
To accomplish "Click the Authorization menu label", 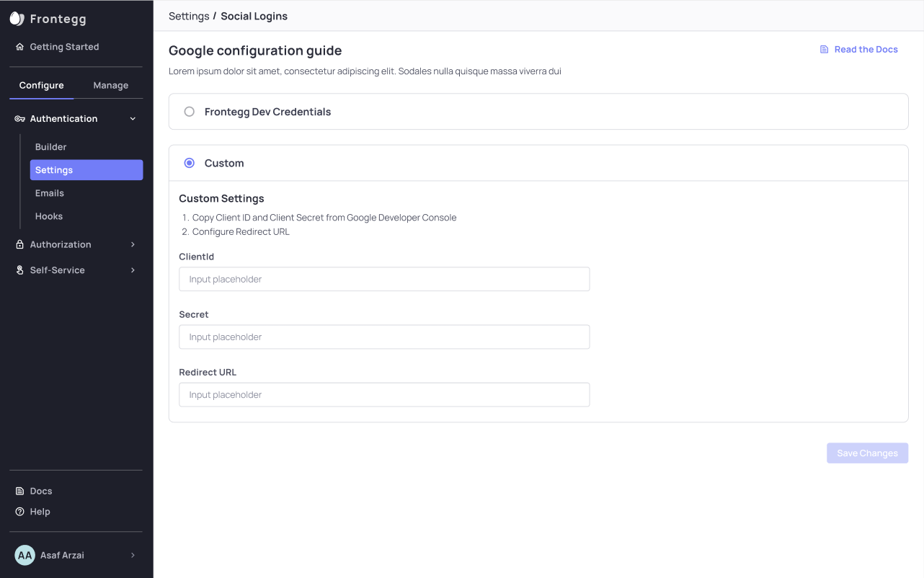I will click(61, 245).
